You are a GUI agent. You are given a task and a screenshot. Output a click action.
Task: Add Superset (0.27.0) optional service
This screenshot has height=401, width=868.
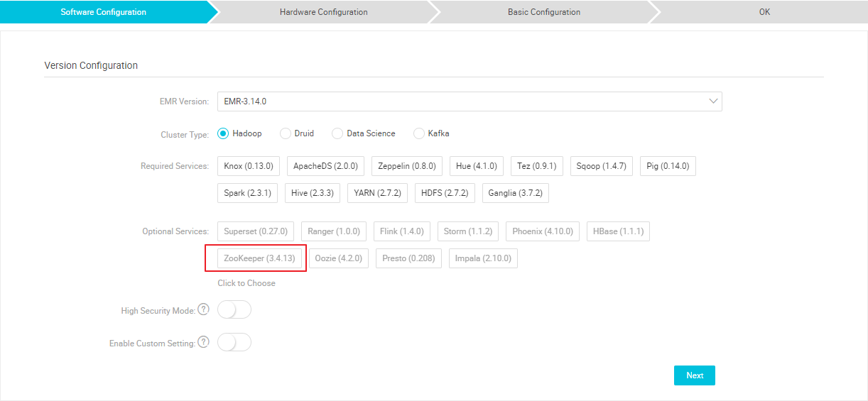(255, 231)
